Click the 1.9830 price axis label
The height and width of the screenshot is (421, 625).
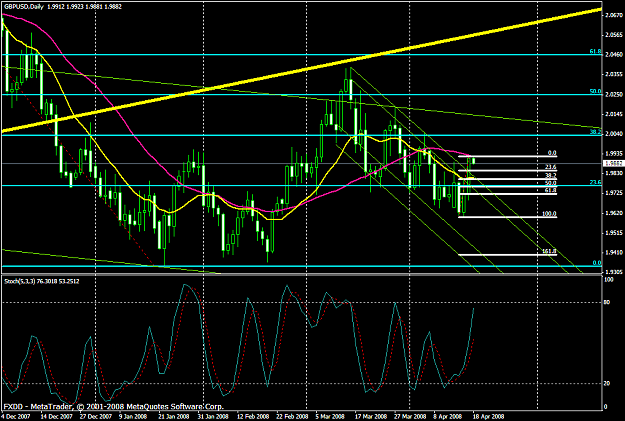(x=613, y=173)
